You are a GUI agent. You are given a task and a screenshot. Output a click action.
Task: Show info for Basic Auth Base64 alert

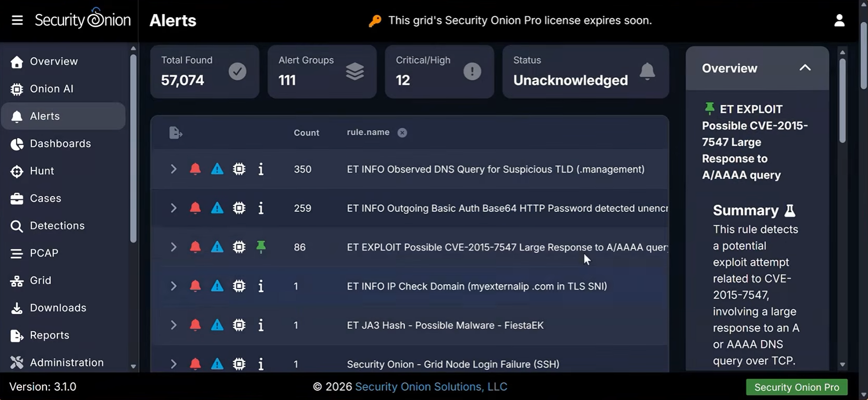261,208
